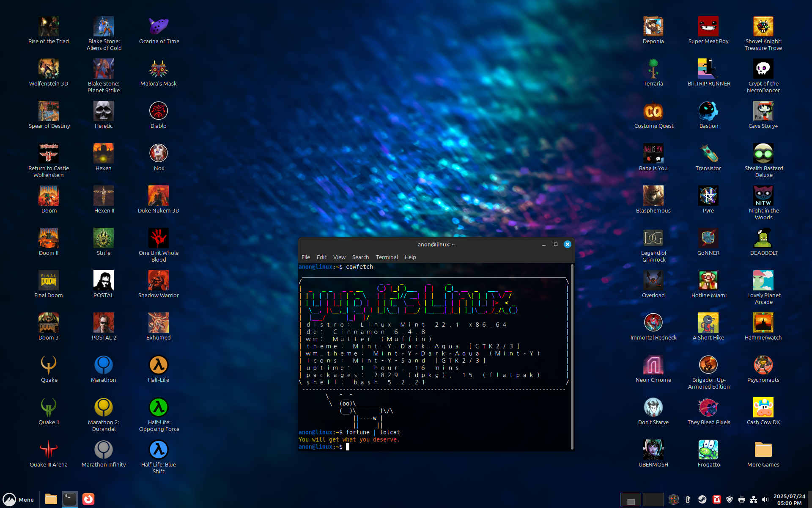The image size is (812, 508).
Task: Open the terminal View menu
Action: click(x=339, y=257)
